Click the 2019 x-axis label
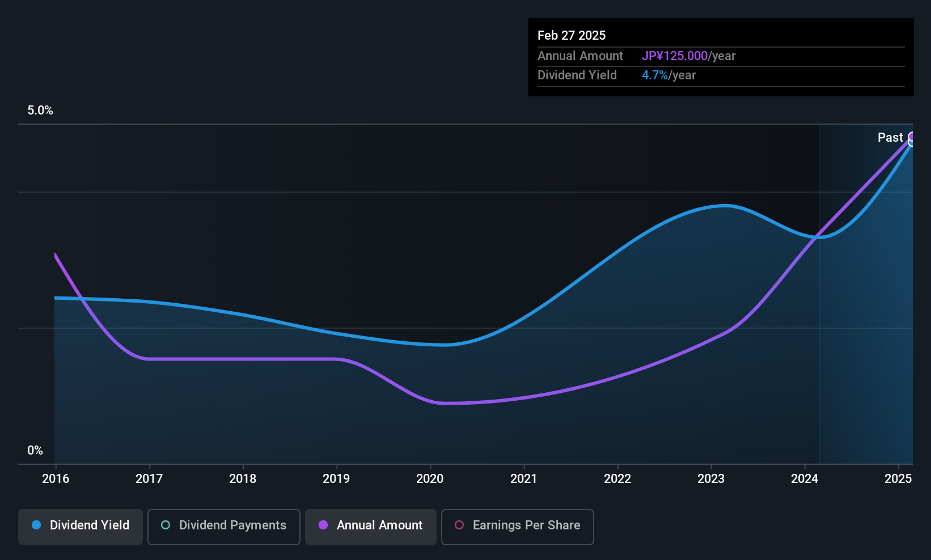 [x=336, y=478]
